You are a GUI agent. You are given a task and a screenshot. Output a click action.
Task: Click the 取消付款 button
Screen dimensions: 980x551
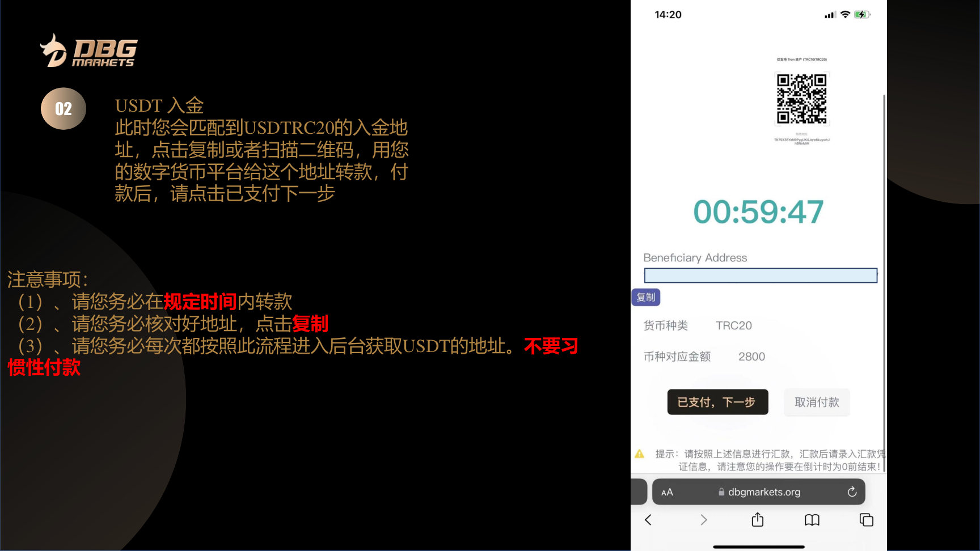coord(817,402)
